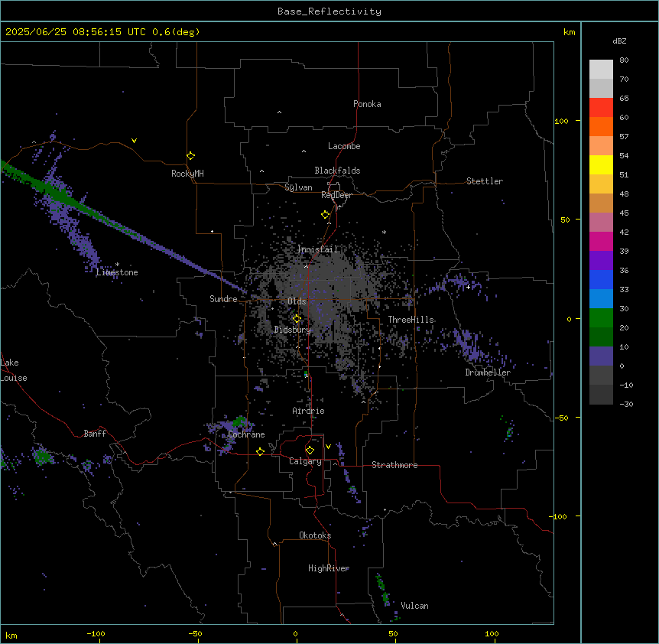
Task: Select the lightest gray top swatch in legend
Action: (601, 70)
